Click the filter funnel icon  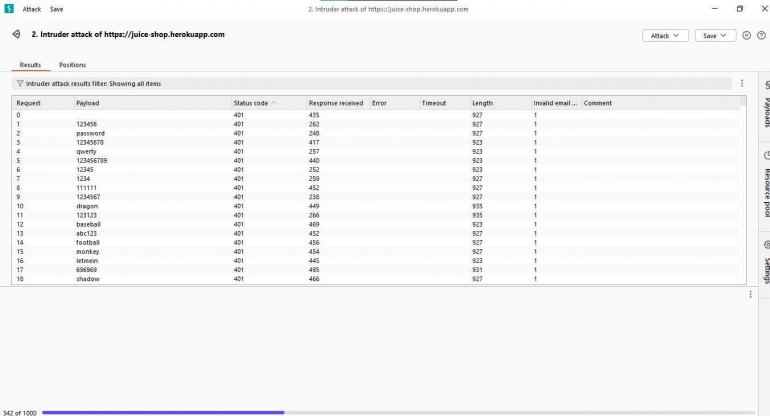20,83
